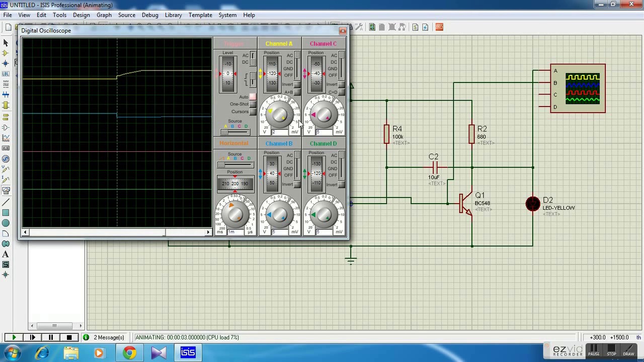Screen dimensions: 644x362
Task: Select the Subcircuit tool
Action: pyautogui.click(x=6, y=106)
